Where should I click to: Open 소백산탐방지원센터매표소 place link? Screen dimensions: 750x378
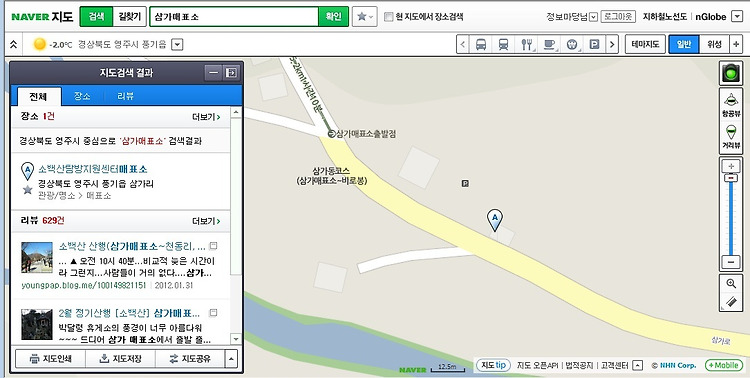tap(93, 169)
